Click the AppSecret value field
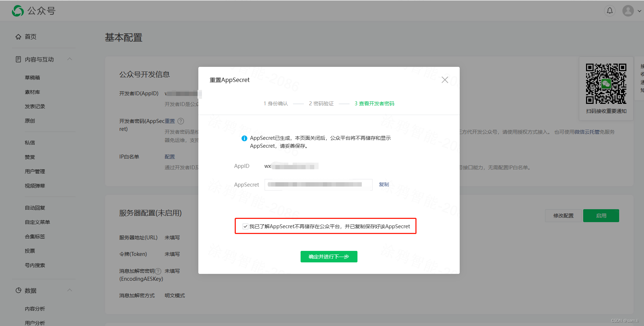 318,184
